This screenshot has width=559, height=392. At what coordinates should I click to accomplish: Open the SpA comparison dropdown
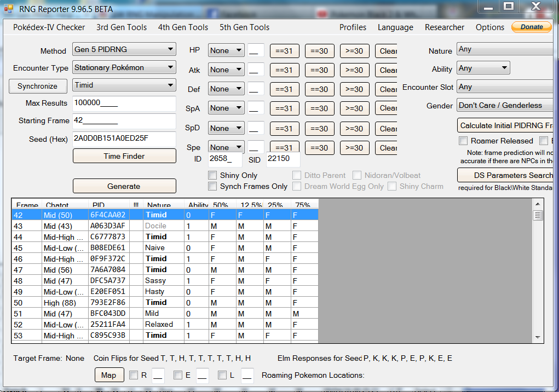click(x=226, y=108)
